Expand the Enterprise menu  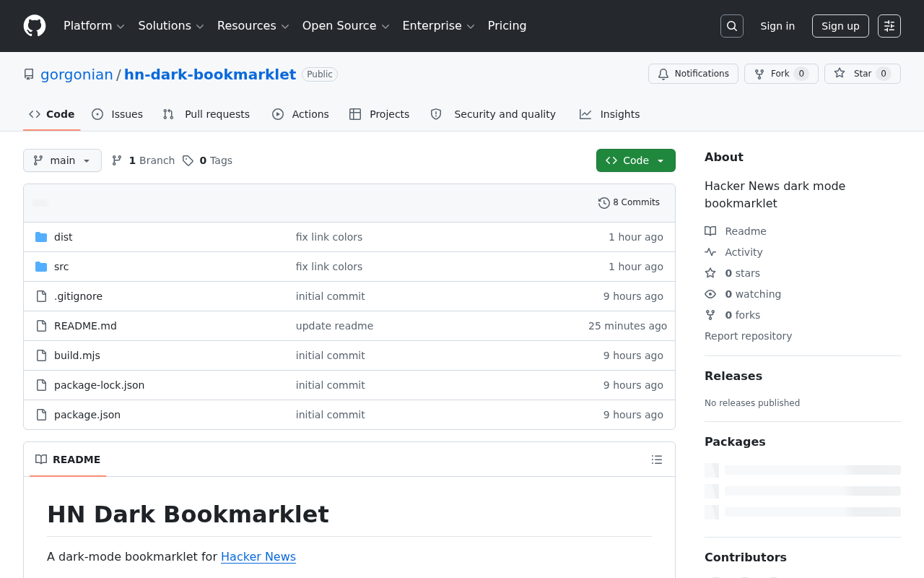click(x=438, y=26)
